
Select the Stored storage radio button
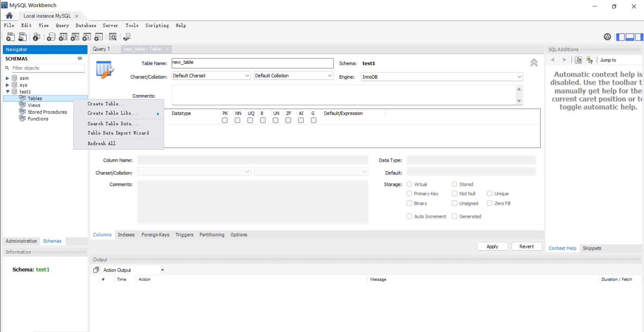tap(454, 184)
